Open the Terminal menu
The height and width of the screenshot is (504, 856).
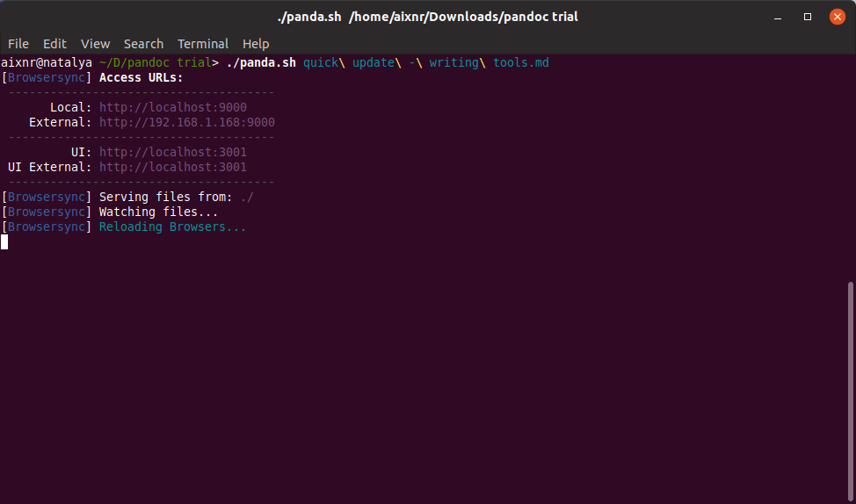(203, 44)
